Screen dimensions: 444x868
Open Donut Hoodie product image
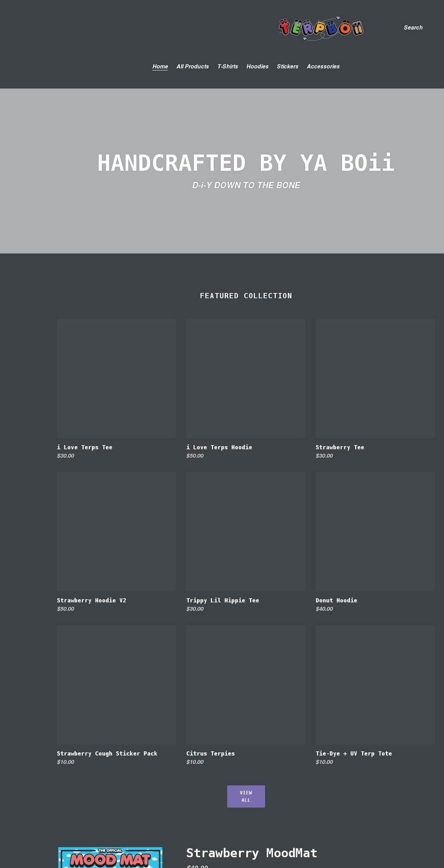375,531
